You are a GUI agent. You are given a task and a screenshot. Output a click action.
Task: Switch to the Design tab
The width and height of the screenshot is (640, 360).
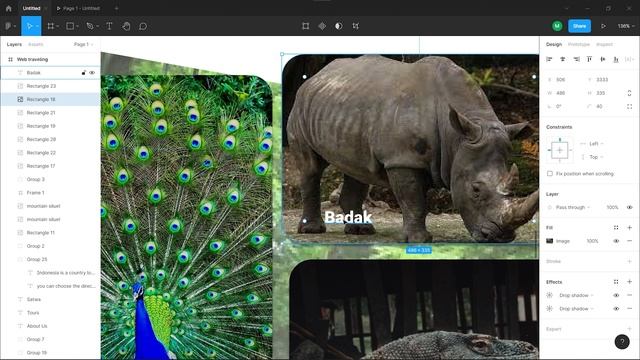(554, 44)
